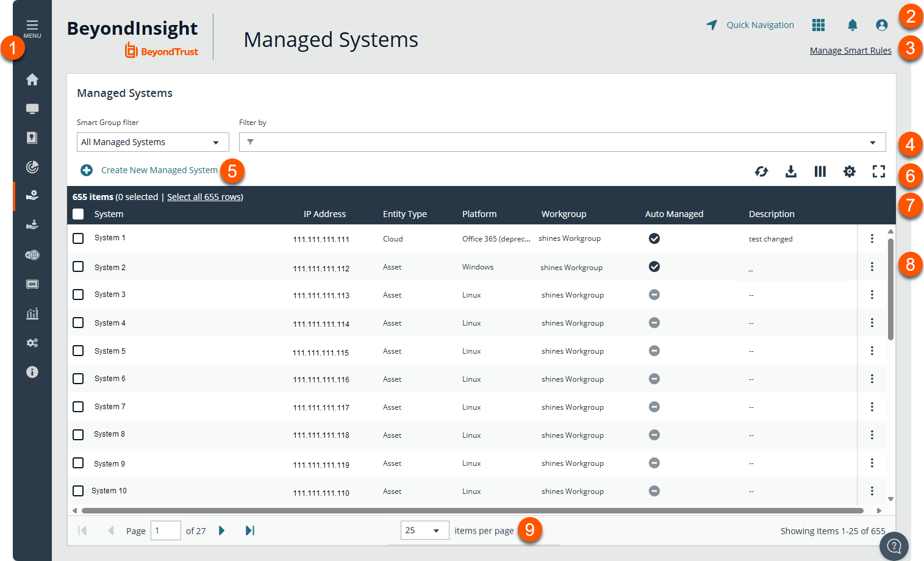Open the globe cloud icon in sidebar
Image resolution: width=924 pixels, height=561 pixels.
[32, 255]
